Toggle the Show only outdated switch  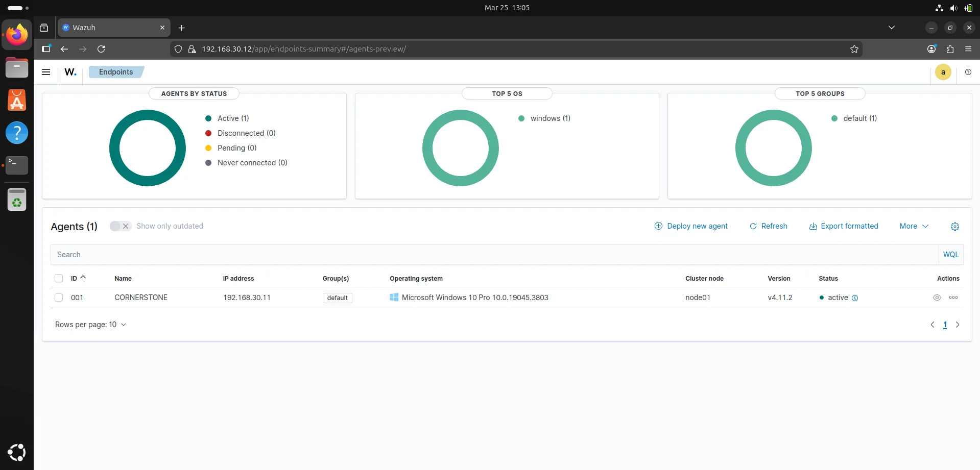point(120,226)
